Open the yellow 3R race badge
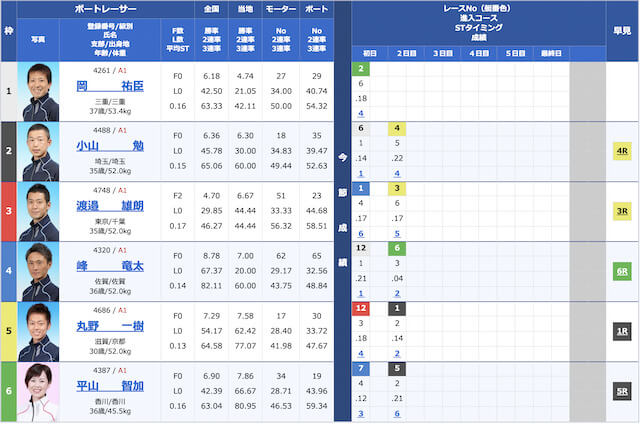This screenshot has height=424, width=640. (x=621, y=211)
